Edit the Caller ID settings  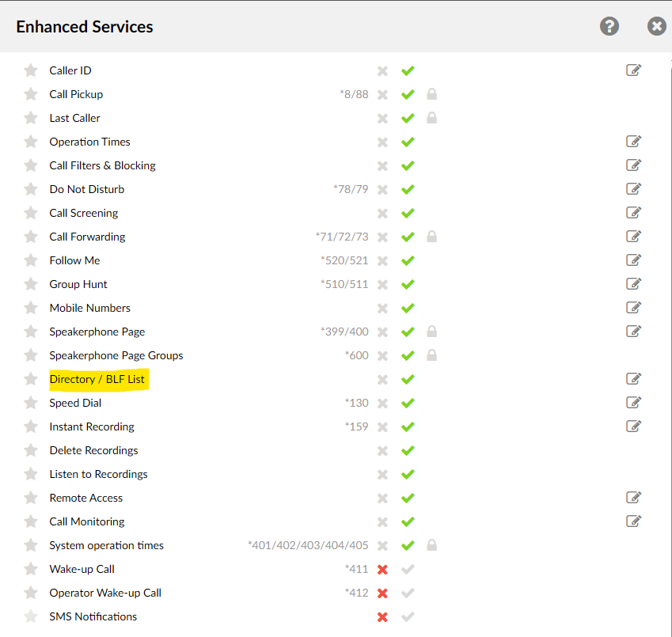pos(633,70)
